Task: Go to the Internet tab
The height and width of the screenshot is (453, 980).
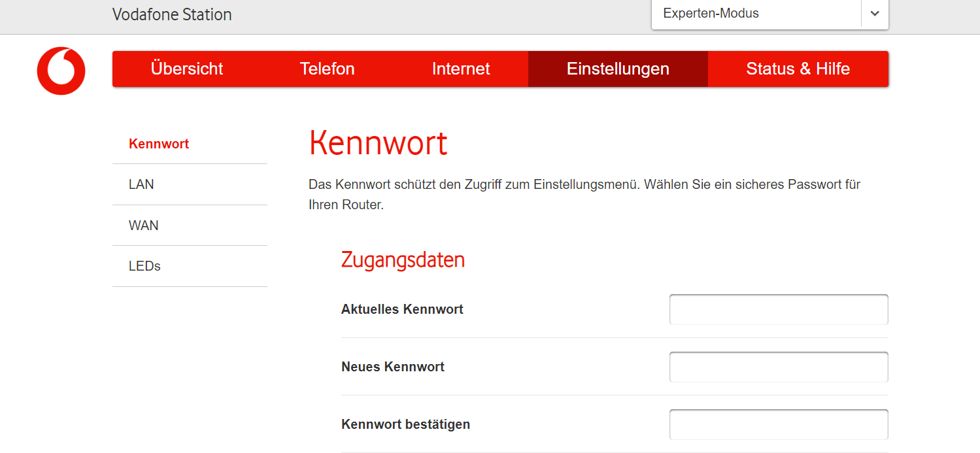Action: [461, 69]
